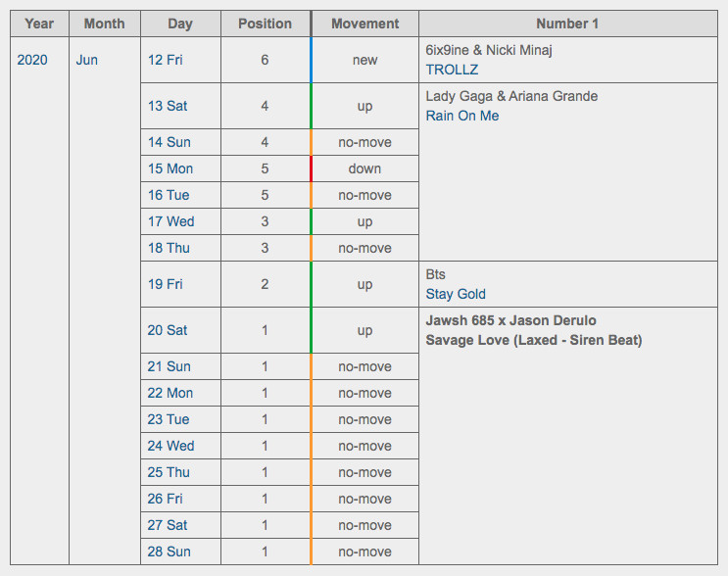Image resolution: width=728 pixels, height=576 pixels.
Task: Open the Rain On Me link
Action: (462, 116)
